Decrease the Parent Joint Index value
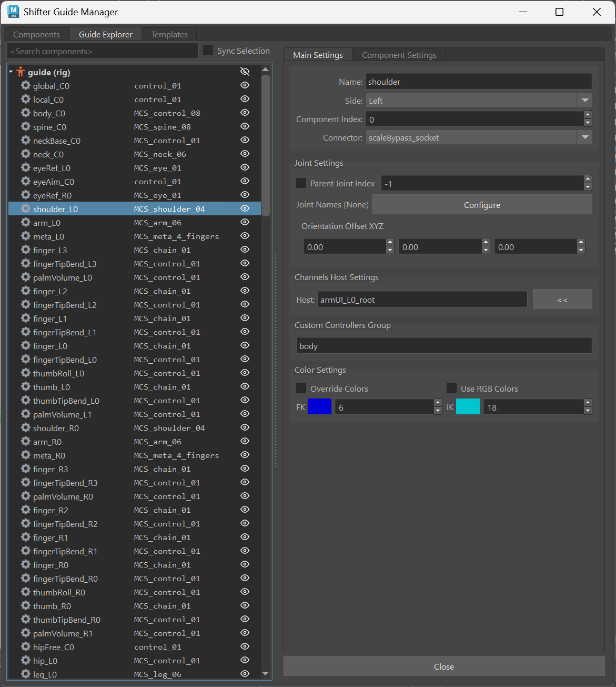The height and width of the screenshot is (687, 616). [588, 187]
